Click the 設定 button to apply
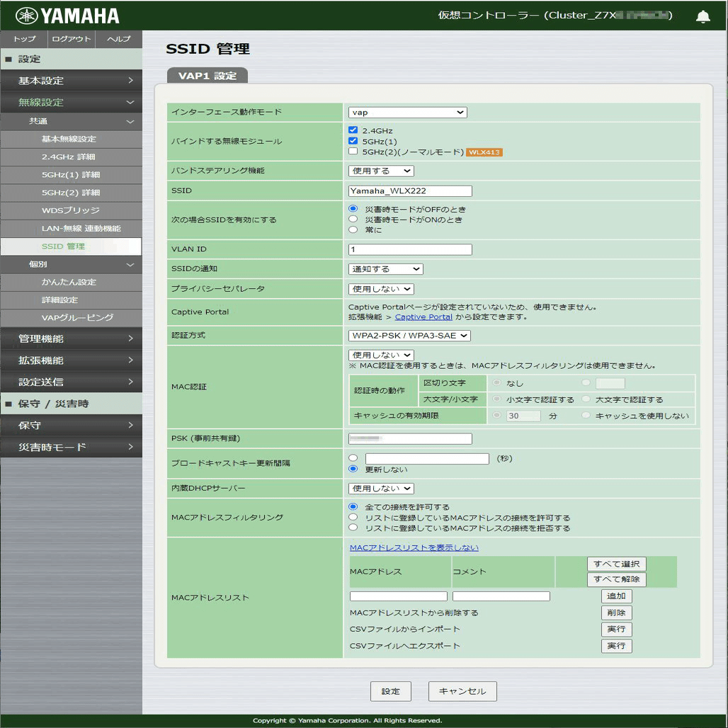The image size is (728, 728). coord(390,691)
